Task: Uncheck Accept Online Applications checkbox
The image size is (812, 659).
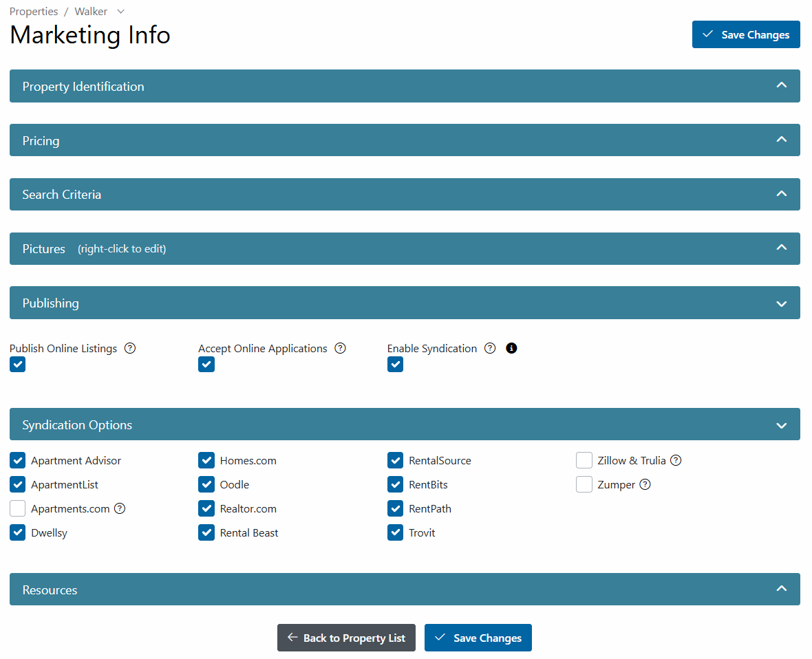Action: pyautogui.click(x=206, y=365)
